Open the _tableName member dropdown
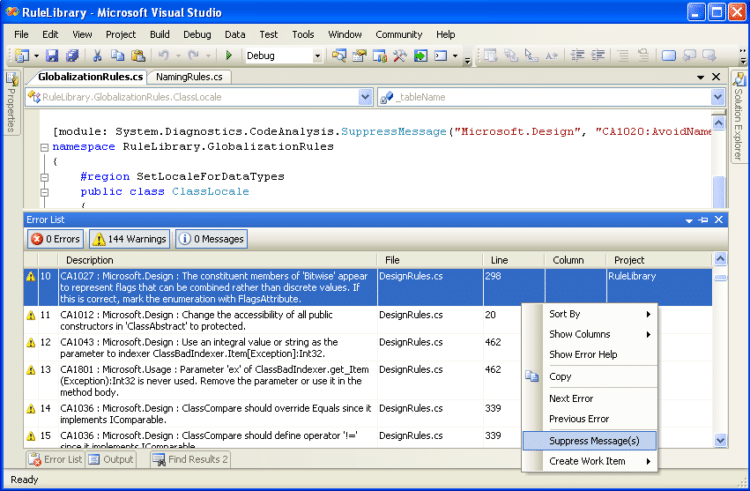750x491 pixels. coord(717,97)
